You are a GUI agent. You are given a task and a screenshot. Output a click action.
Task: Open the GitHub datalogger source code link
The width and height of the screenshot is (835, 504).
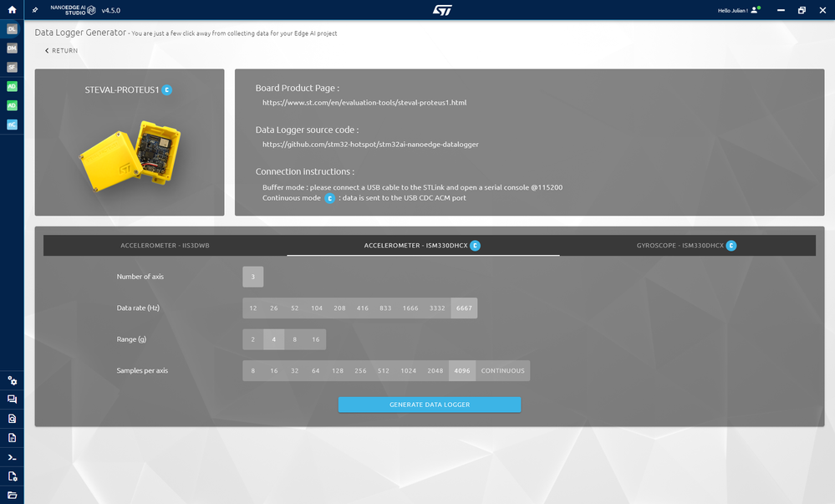[x=370, y=144]
